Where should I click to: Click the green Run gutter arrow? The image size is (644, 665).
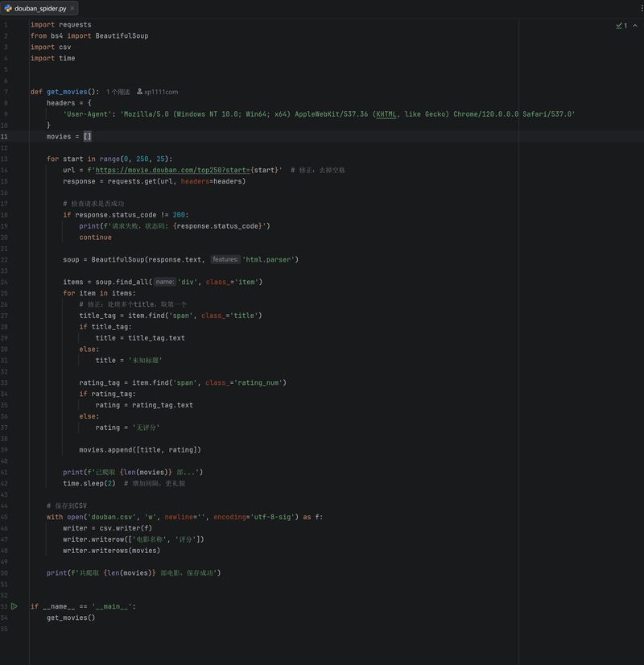[x=14, y=606]
